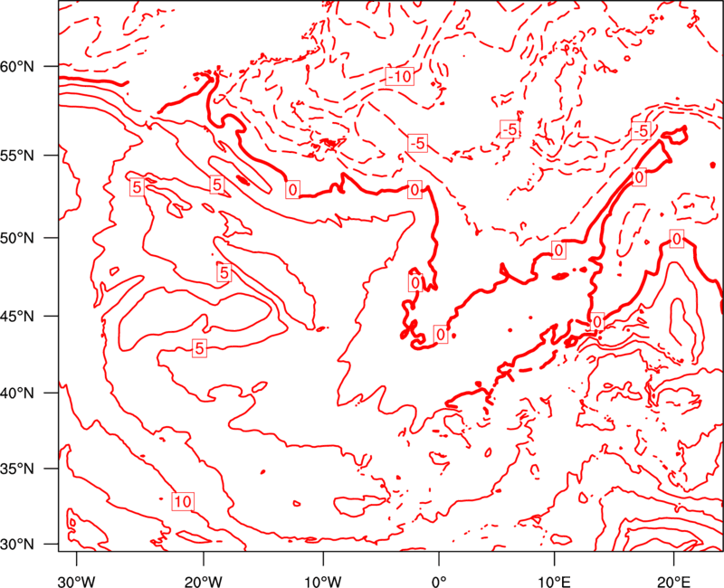Viewport: 724px width, 588px height.
Task: Select the 20°W longitude axis label
Action: click(203, 581)
